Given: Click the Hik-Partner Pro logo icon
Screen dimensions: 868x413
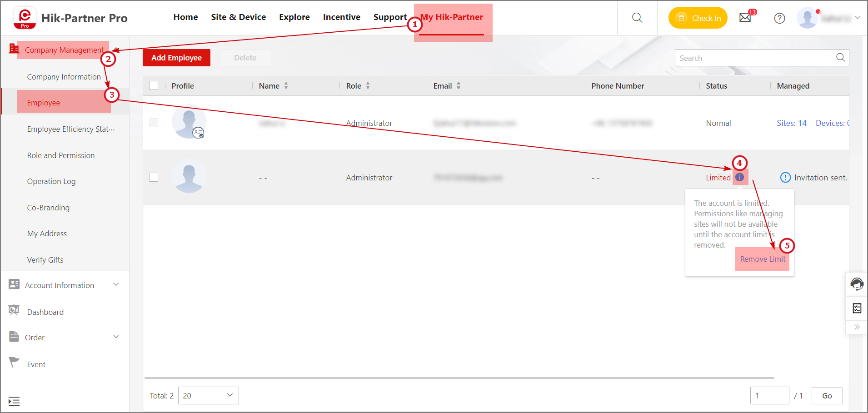Looking at the screenshot, I should [x=25, y=18].
